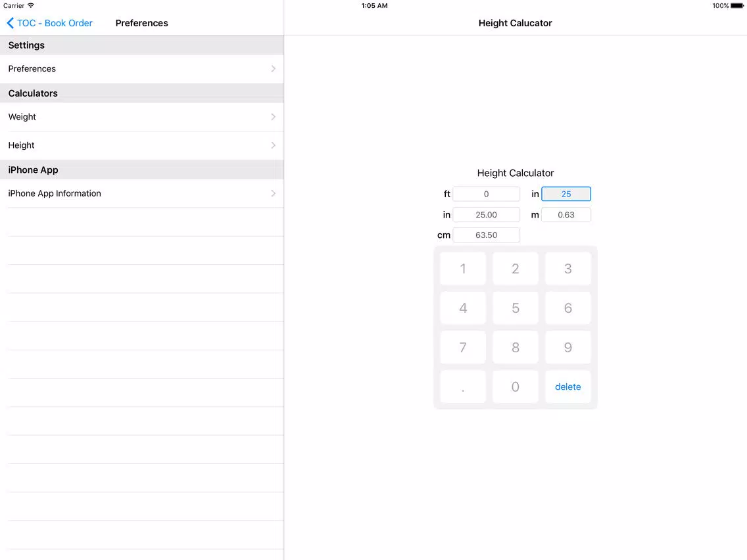Screen dimensions: 747x560
Task: Click the chevron on the Weight row
Action: 273,117
